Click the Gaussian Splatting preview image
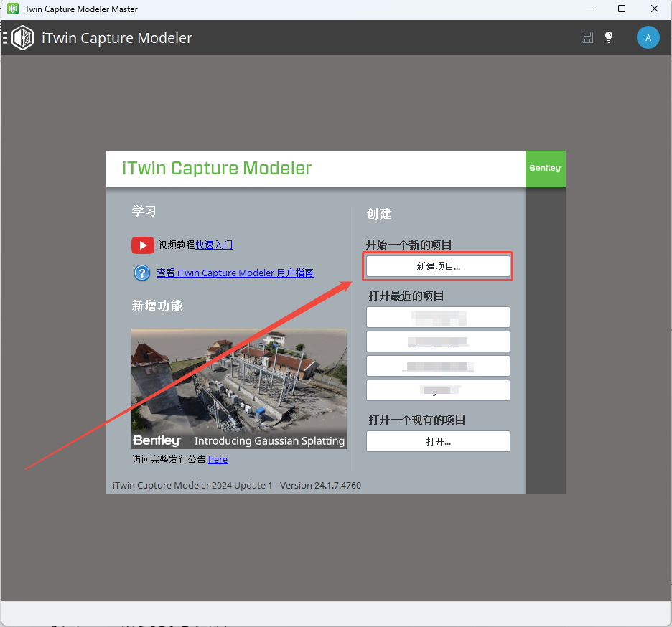This screenshot has width=672, height=627. coord(238,389)
